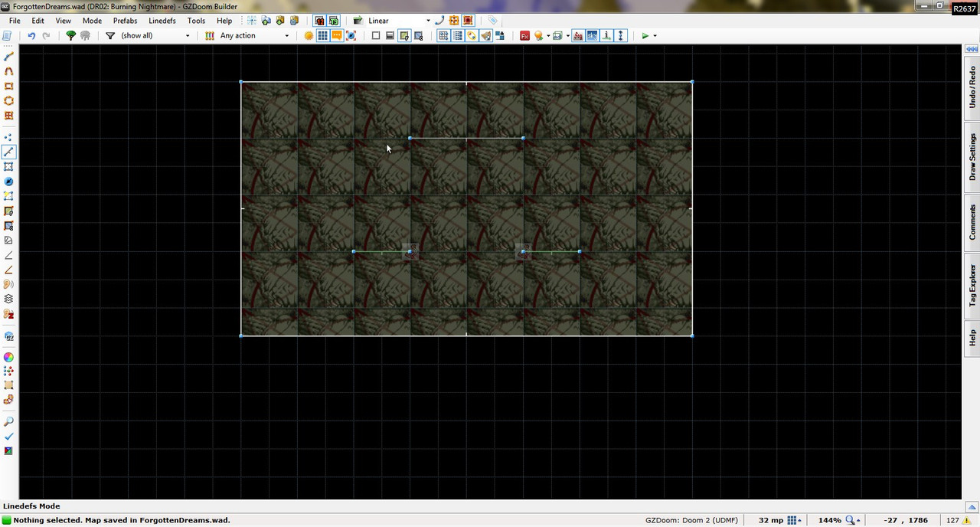
Task: Run Map Analysis (blue checkmark icon)
Action: tap(9, 437)
